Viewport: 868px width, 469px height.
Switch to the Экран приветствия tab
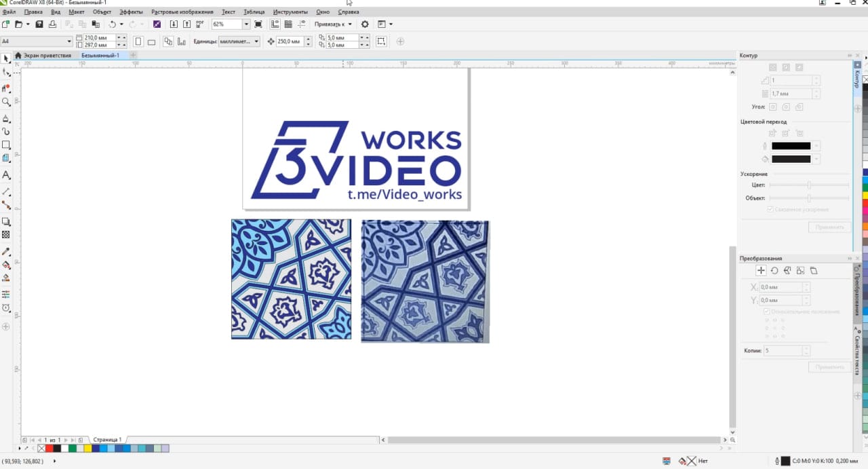click(x=47, y=55)
